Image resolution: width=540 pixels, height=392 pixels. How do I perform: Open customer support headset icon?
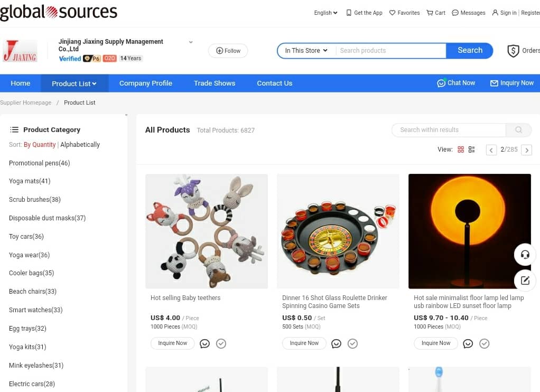[x=525, y=255]
